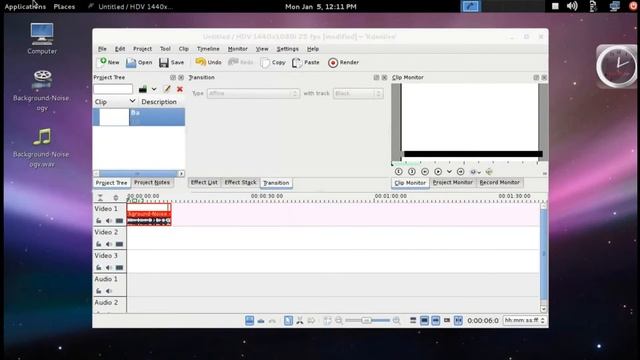Click the Razor (scissors) tool icon
The height and width of the screenshot is (360, 640).
click(x=300, y=321)
